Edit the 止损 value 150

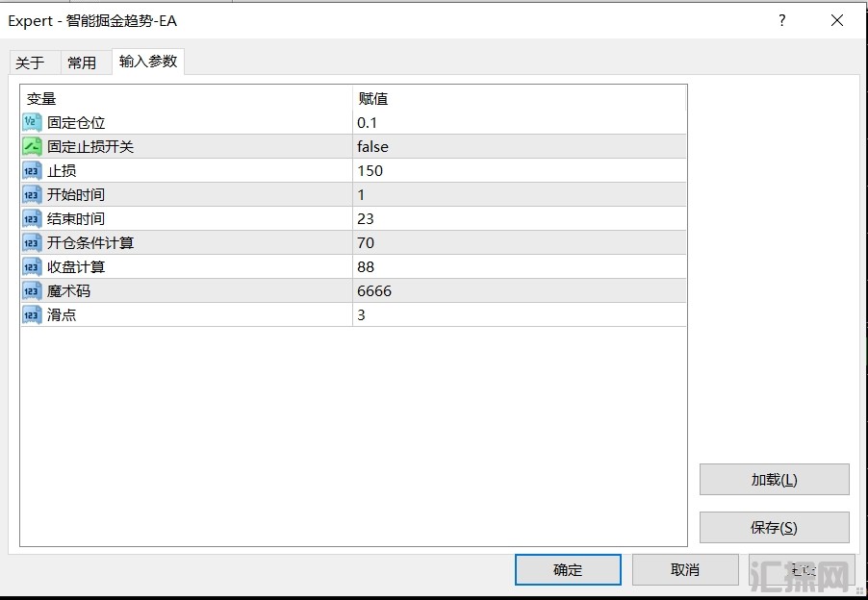click(520, 170)
